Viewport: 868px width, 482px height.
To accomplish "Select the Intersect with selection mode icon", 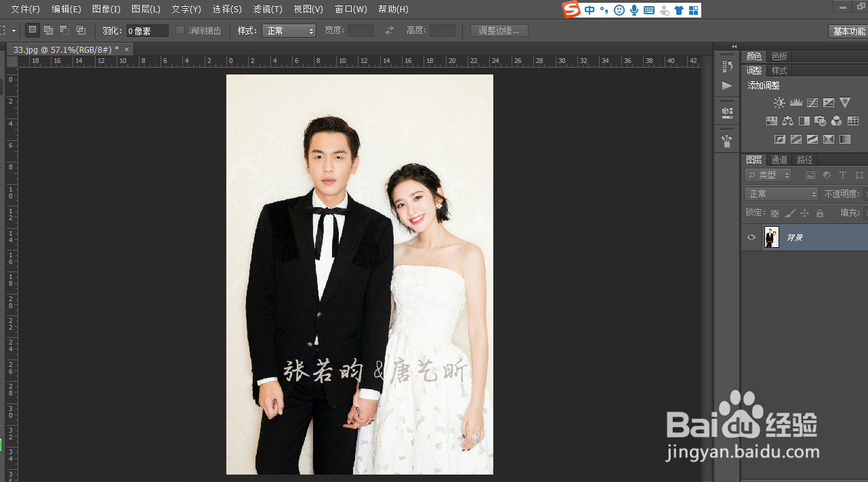I will (x=81, y=30).
